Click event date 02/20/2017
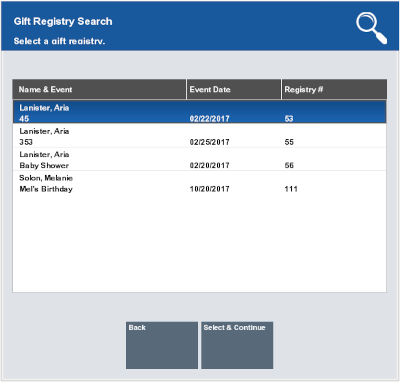The height and width of the screenshot is (382, 400). click(210, 165)
